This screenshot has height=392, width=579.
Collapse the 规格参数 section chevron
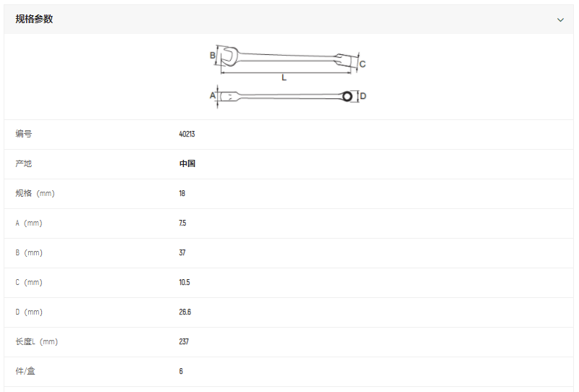[560, 20]
